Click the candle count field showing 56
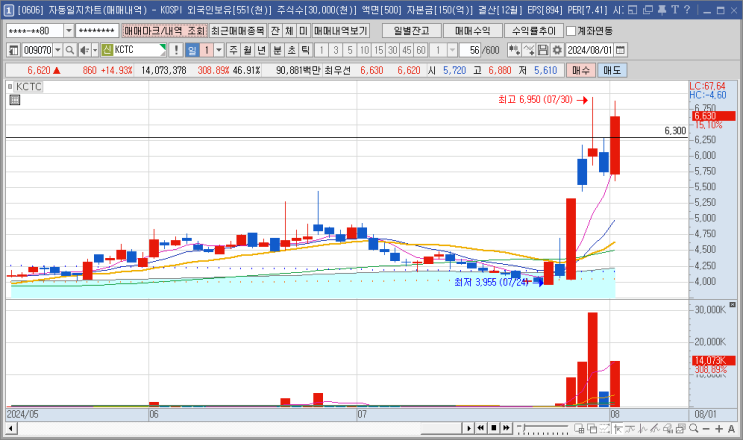This screenshot has height=440, width=743. click(470, 50)
